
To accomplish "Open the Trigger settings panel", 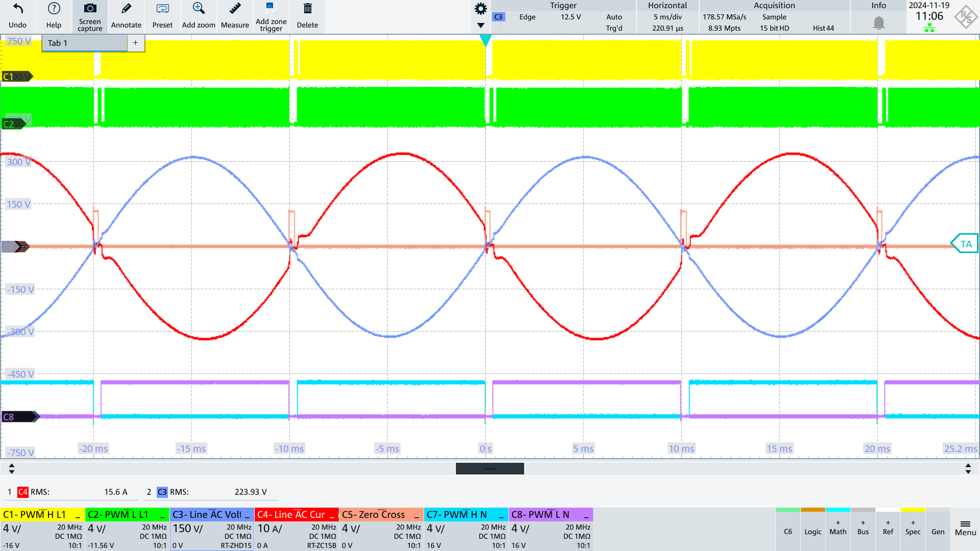I will [563, 17].
